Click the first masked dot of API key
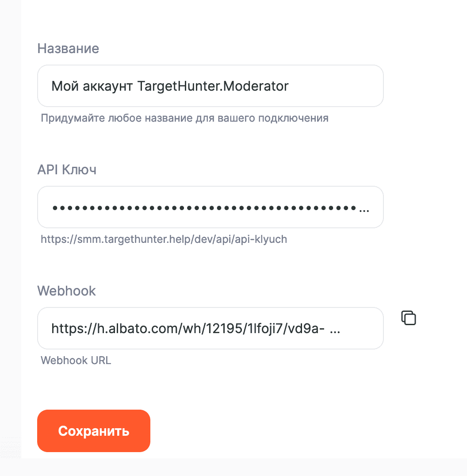This screenshot has height=476, width=467. [55, 208]
